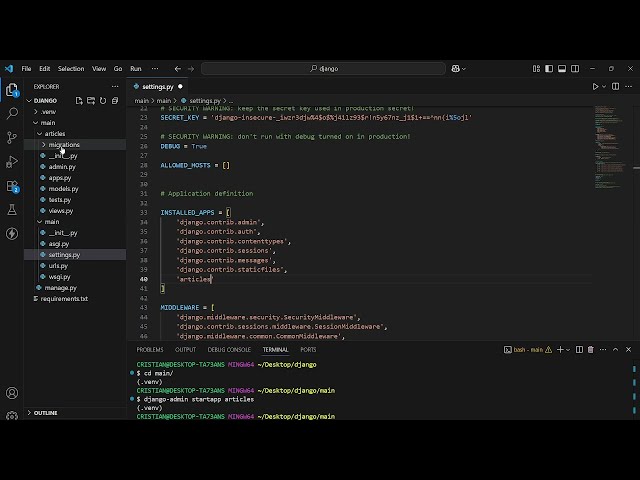Open the Copilot chat icon
Viewport: 640px width, 480px height.
coord(456,69)
